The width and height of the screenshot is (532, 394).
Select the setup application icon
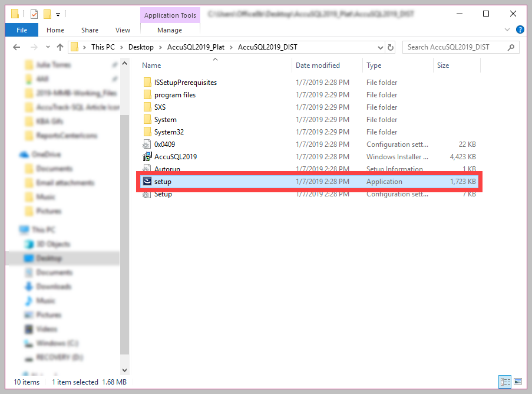[147, 182]
